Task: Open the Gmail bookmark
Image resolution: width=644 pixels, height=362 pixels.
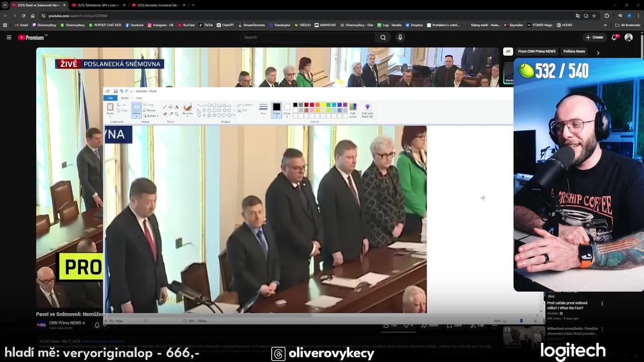Action: (21, 25)
